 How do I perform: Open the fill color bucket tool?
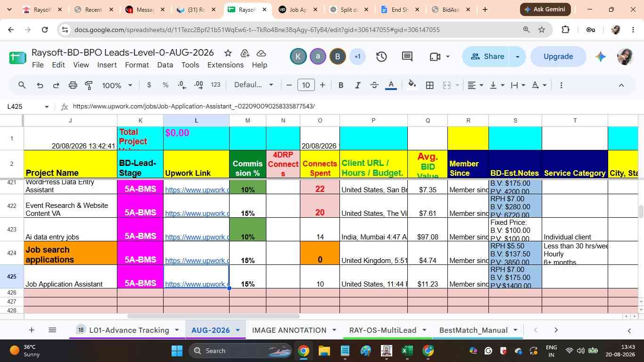[412, 85]
